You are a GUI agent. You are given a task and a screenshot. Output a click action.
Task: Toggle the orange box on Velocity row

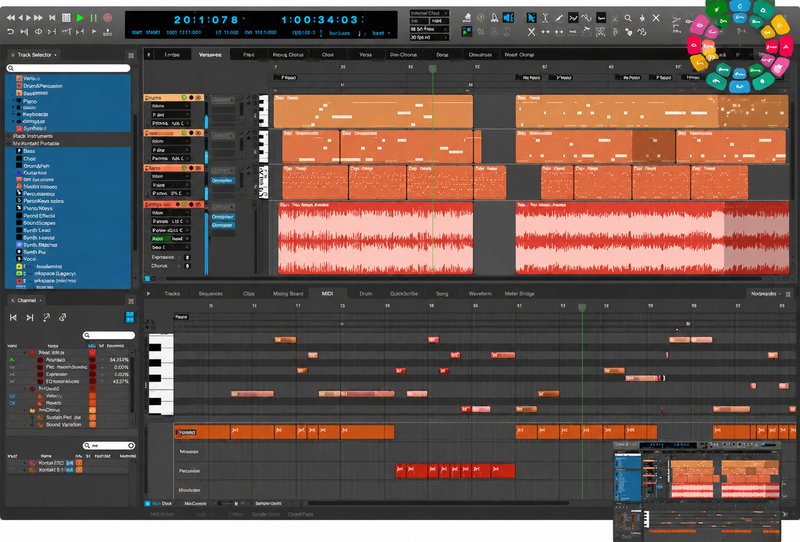point(92,396)
